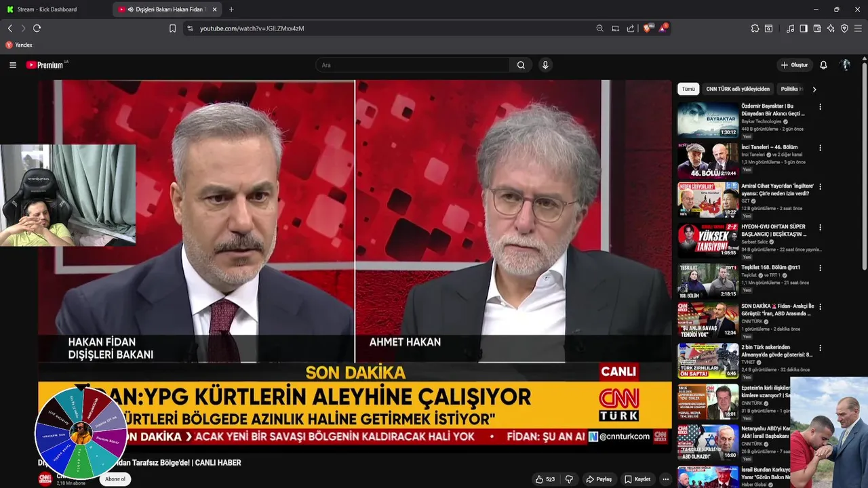Open Leo AI sparkle icon
Screen dimensions: 868x488
click(x=831, y=28)
